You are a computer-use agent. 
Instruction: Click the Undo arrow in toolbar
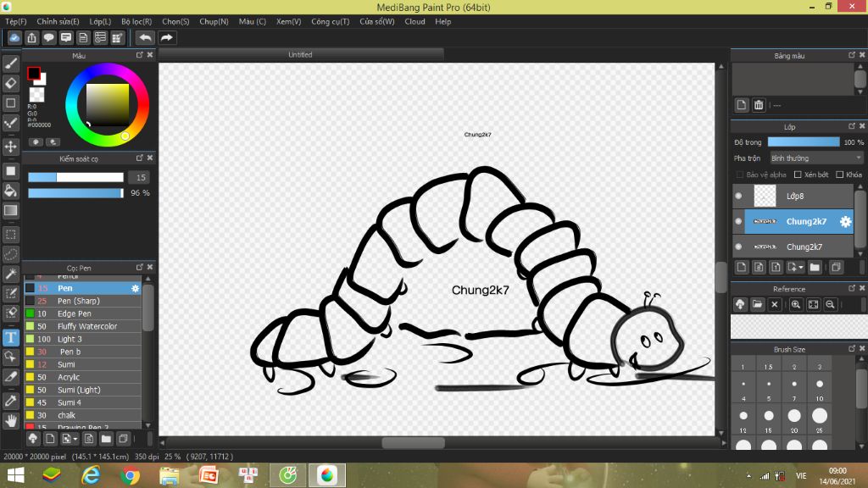[145, 37]
